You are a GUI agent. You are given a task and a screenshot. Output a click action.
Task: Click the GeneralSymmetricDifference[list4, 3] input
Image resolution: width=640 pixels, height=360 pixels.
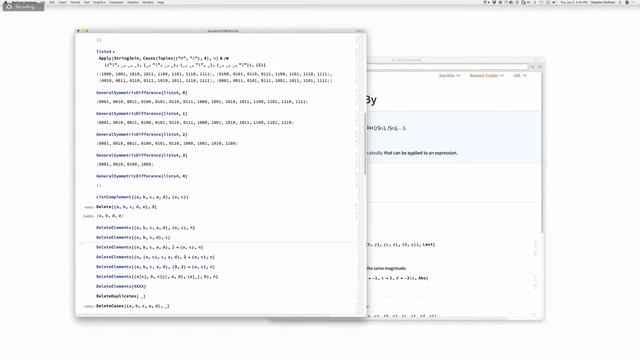click(x=142, y=155)
